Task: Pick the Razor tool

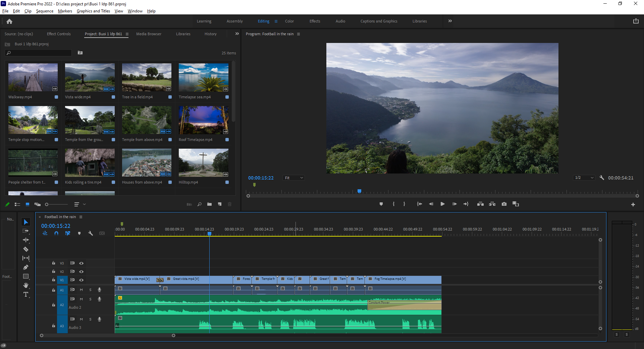Action: coord(26,249)
